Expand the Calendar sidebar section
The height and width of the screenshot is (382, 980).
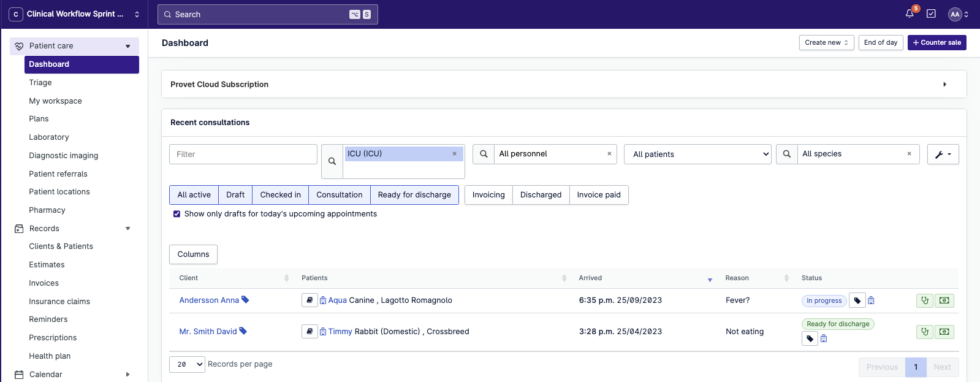tap(127, 375)
